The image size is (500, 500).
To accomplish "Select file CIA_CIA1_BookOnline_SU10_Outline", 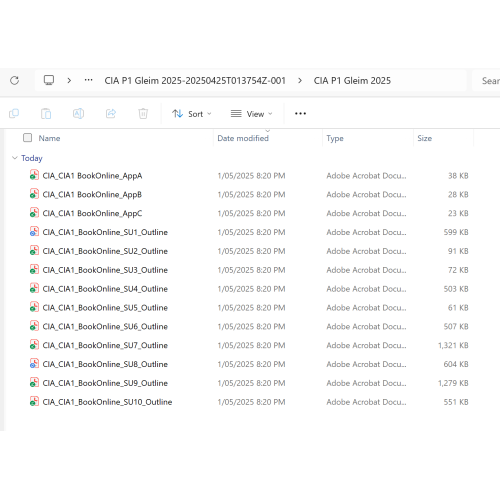I will 107,402.
